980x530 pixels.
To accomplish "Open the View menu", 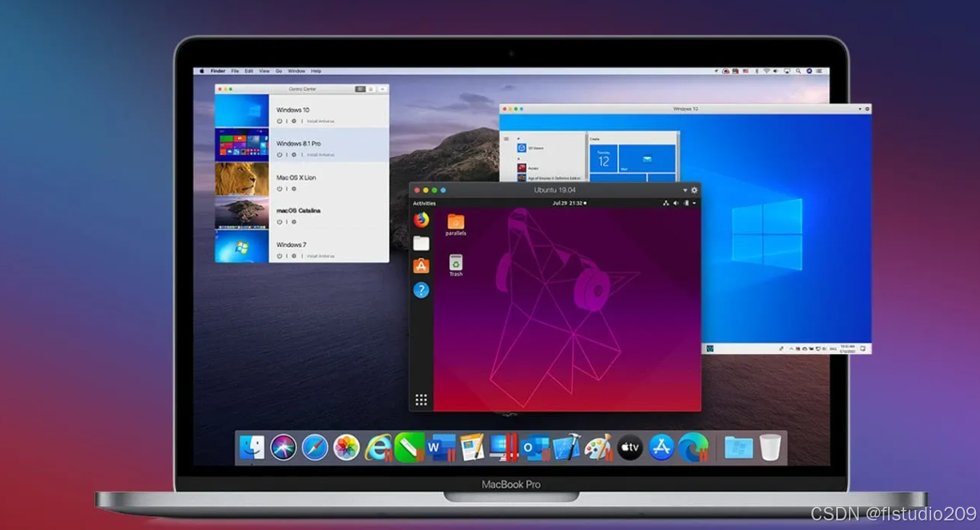I will [x=264, y=71].
